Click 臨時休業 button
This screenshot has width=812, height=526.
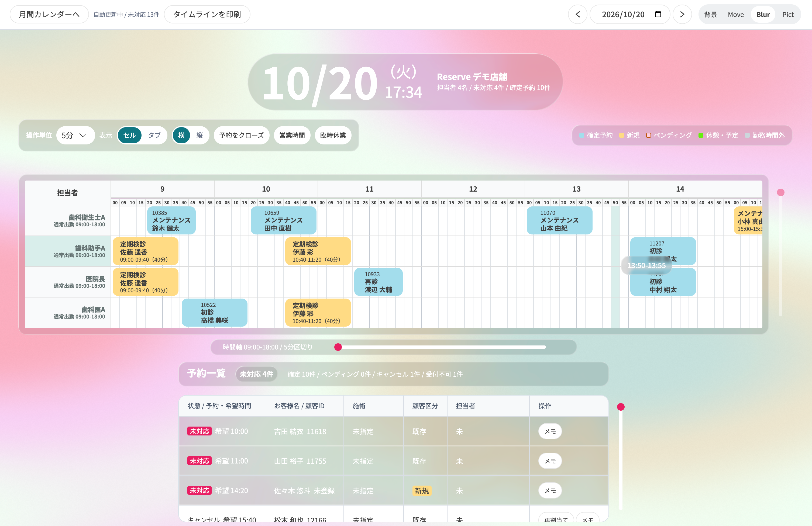point(333,136)
